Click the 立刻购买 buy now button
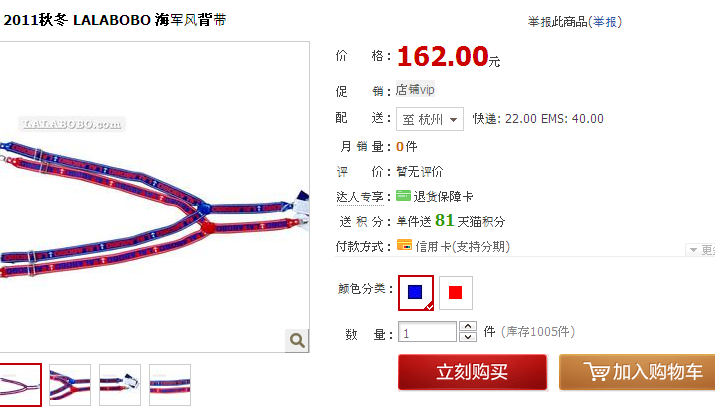 472,372
